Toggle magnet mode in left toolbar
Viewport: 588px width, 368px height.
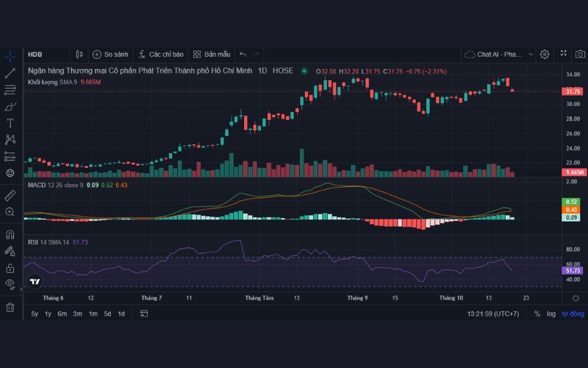point(10,235)
